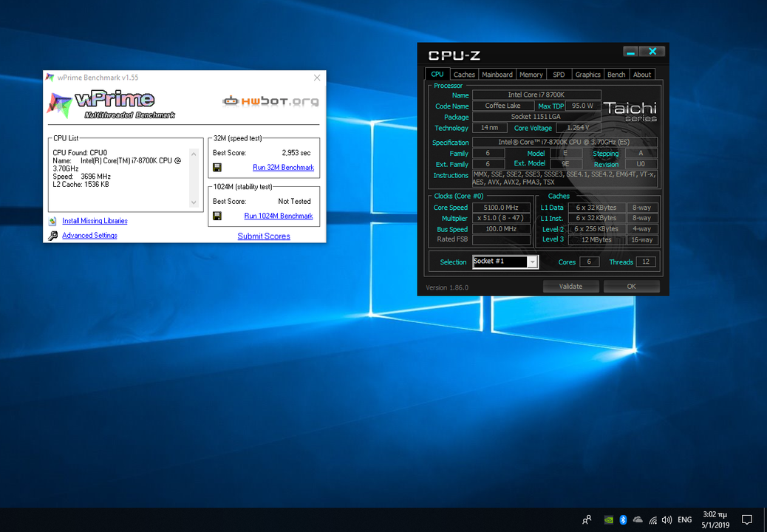The height and width of the screenshot is (532, 767).
Task: Open the Mainboard tab
Action: click(497, 75)
